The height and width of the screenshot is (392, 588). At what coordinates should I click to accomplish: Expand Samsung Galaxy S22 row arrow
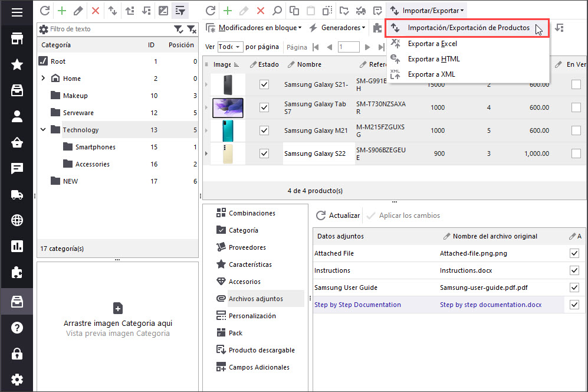[206, 153]
